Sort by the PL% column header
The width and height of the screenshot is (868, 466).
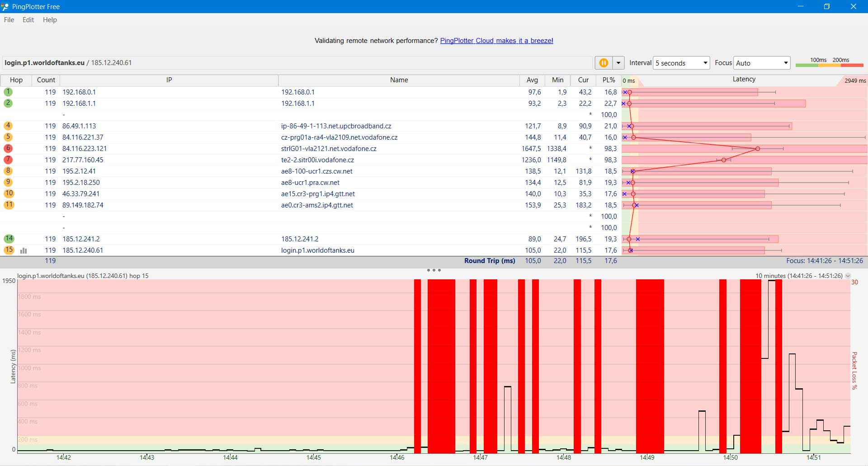pos(609,80)
